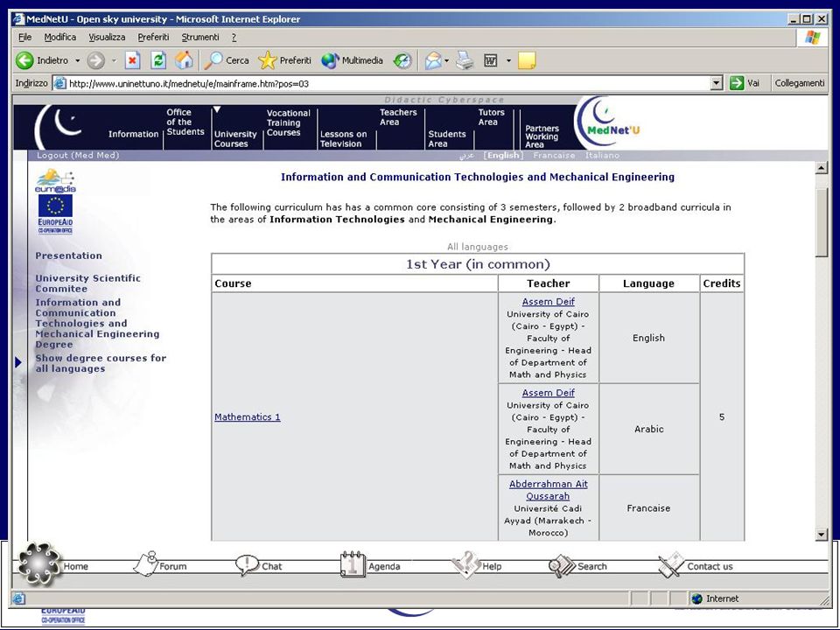Open the Chat speech bubble icon

click(x=247, y=565)
